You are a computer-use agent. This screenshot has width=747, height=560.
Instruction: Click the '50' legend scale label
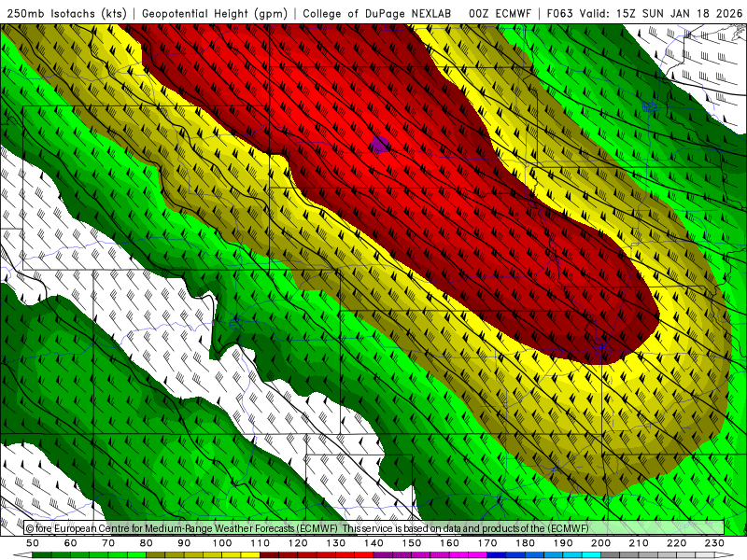33,543
